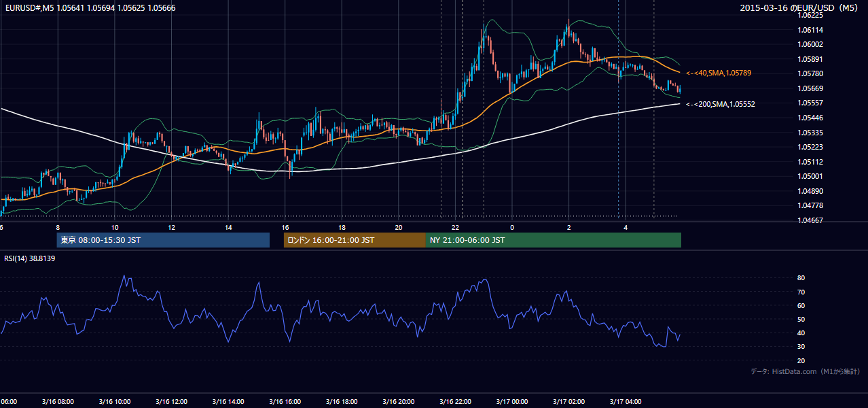868x408 pixels.
Task: Click the 3/17 00:00 bottom time label
Action: 512,402
